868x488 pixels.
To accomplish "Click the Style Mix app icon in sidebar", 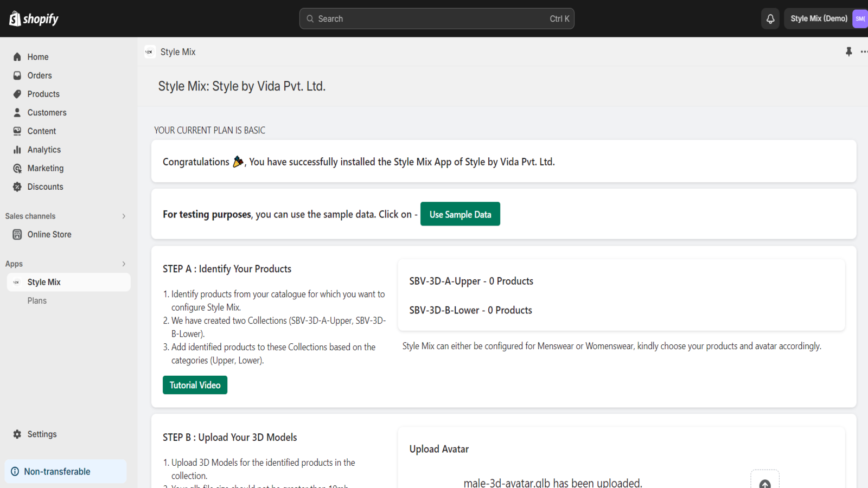I will (16, 282).
